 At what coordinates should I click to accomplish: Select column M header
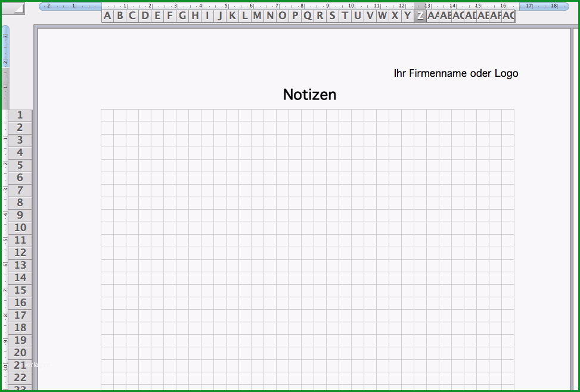pyautogui.click(x=258, y=16)
